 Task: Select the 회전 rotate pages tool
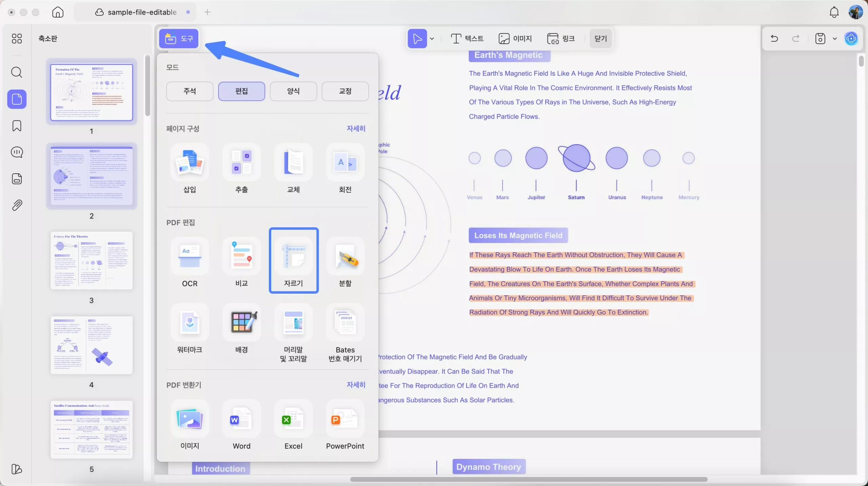[345, 169]
